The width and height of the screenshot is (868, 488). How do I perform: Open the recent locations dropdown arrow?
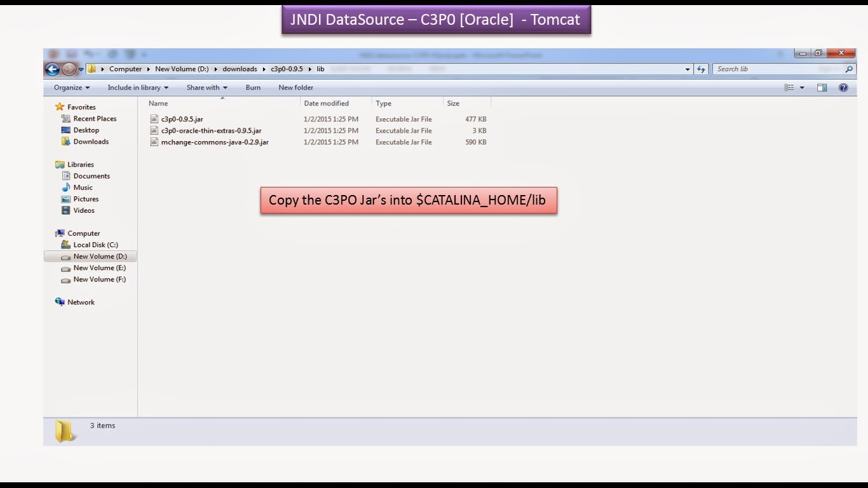click(x=81, y=69)
